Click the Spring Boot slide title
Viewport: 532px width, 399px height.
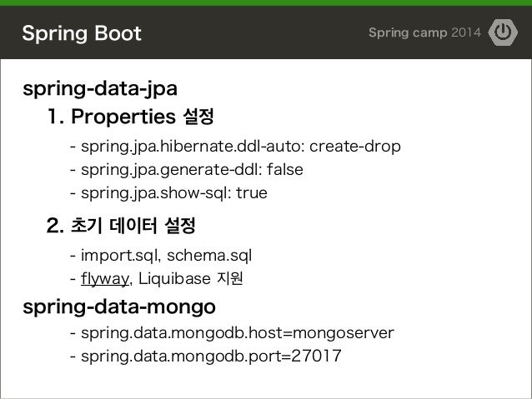point(82,33)
